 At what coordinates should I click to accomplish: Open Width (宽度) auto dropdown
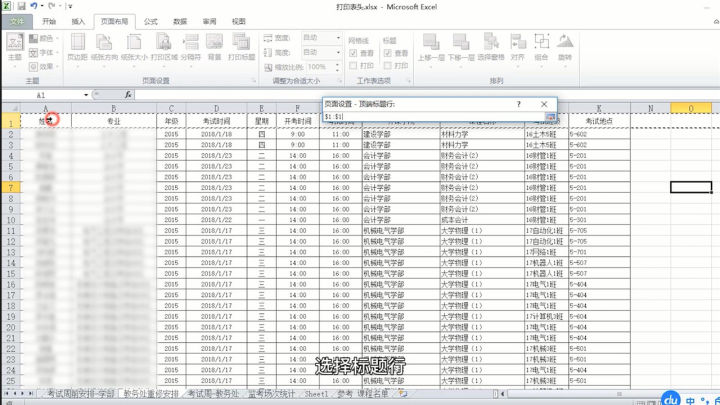click(x=338, y=38)
